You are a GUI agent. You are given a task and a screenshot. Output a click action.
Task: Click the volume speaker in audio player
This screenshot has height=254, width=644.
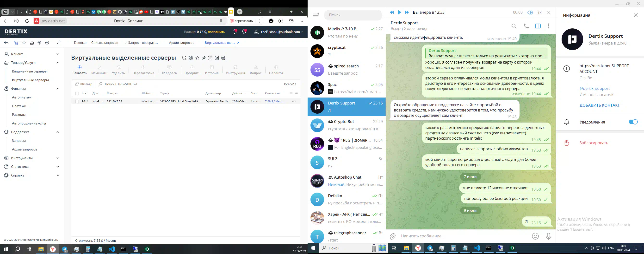(530, 13)
